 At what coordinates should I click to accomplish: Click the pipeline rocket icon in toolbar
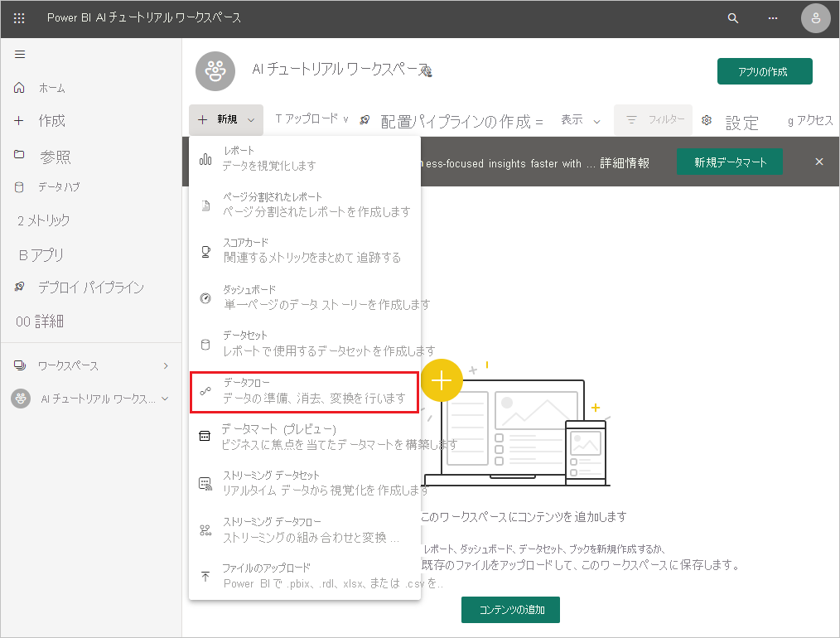coord(364,120)
